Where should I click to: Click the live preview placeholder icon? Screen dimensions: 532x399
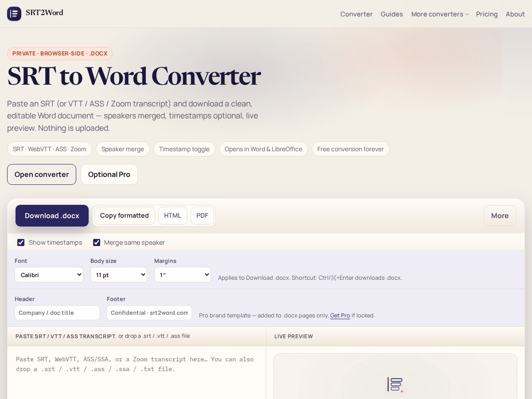(x=395, y=384)
